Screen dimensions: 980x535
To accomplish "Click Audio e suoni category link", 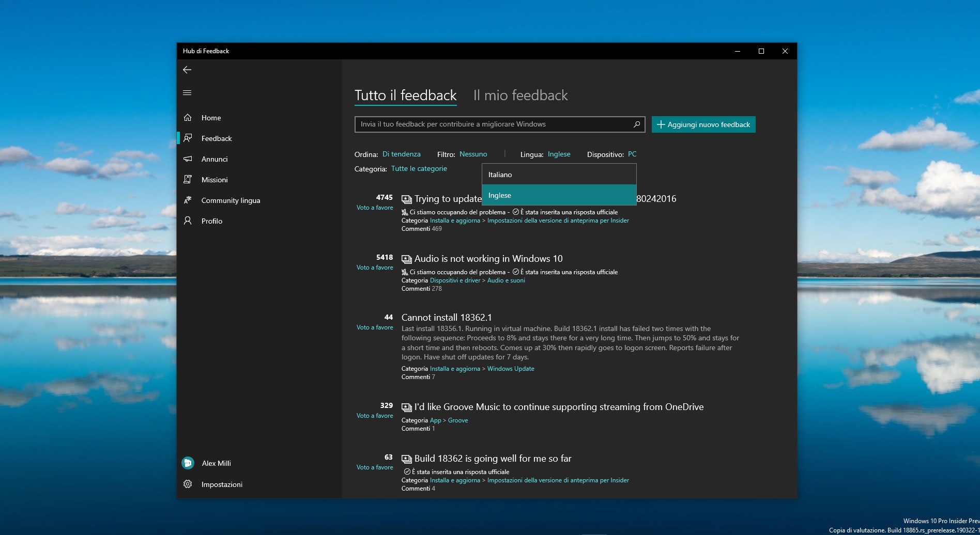I will (506, 280).
